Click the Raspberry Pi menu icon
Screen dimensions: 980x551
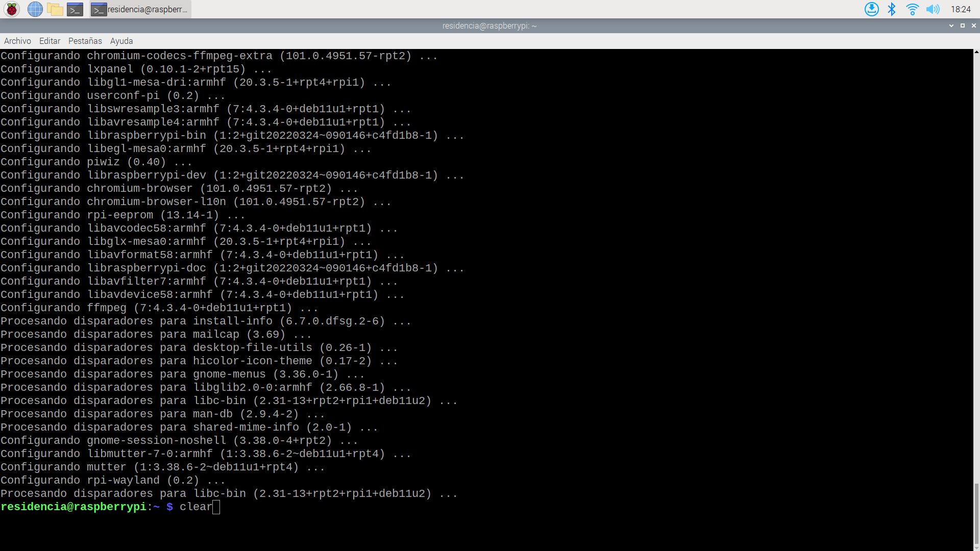click(11, 9)
